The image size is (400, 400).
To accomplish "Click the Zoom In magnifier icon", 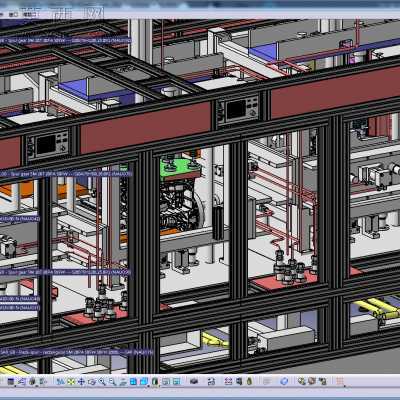I will point(102,382).
